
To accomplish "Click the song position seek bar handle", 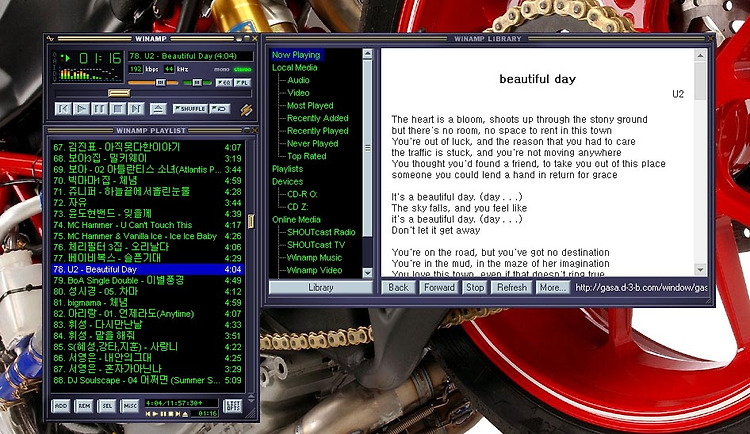I will point(119,93).
